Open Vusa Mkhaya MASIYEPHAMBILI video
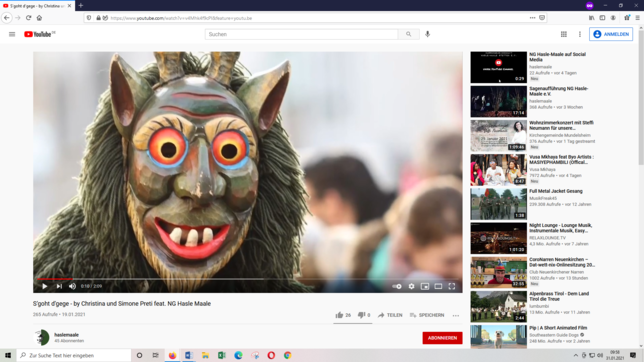 click(x=561, y=159)
